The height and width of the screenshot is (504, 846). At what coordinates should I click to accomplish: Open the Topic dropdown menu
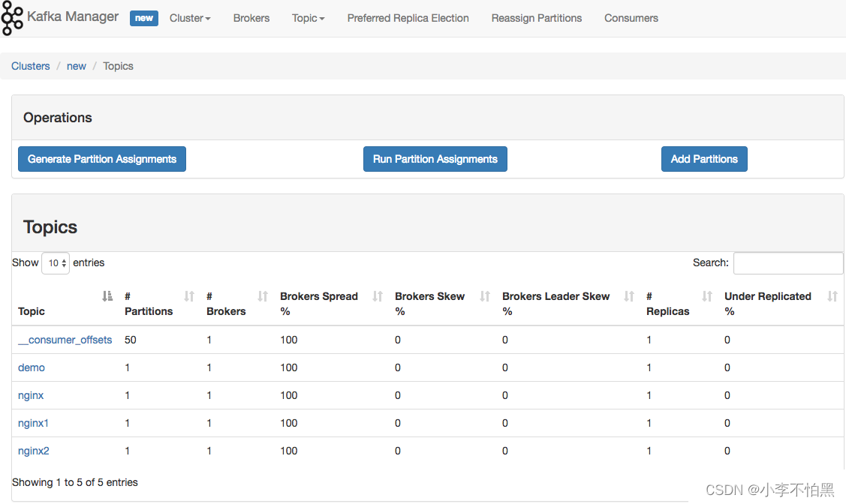coord(308,18)
